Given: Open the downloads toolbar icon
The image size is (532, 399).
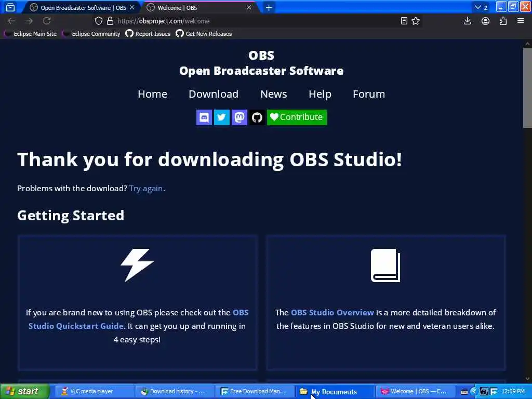Looking at the screenshot, I should point(467,21).
